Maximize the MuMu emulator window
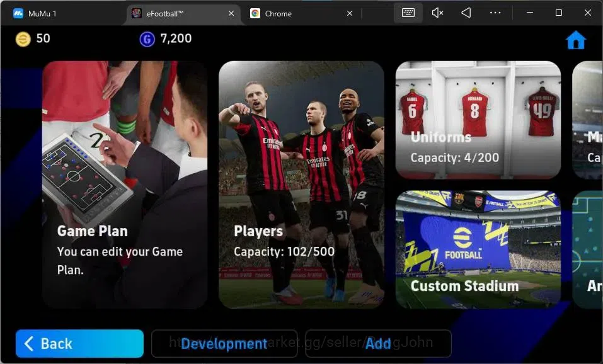Screen dimensions: 603x364 (x=559, y=13)
